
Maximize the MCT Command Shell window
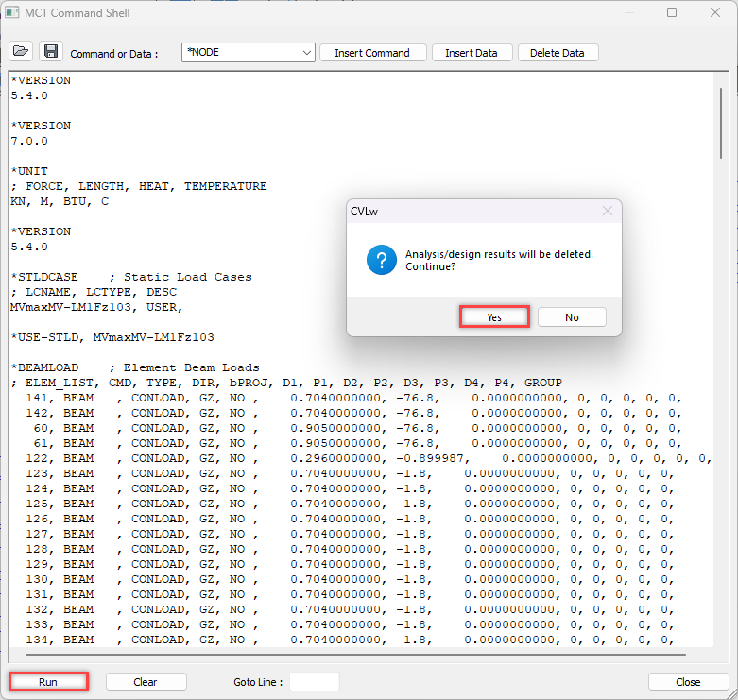(672, 12)
